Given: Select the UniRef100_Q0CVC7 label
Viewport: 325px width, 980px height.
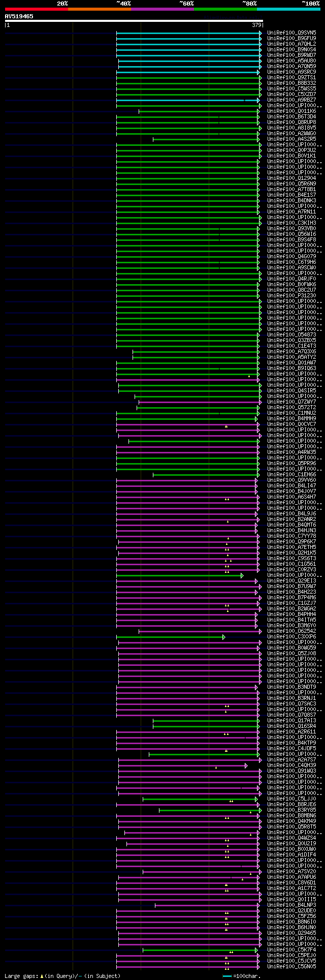Looking at the screenshot, I should pos(291,424).
